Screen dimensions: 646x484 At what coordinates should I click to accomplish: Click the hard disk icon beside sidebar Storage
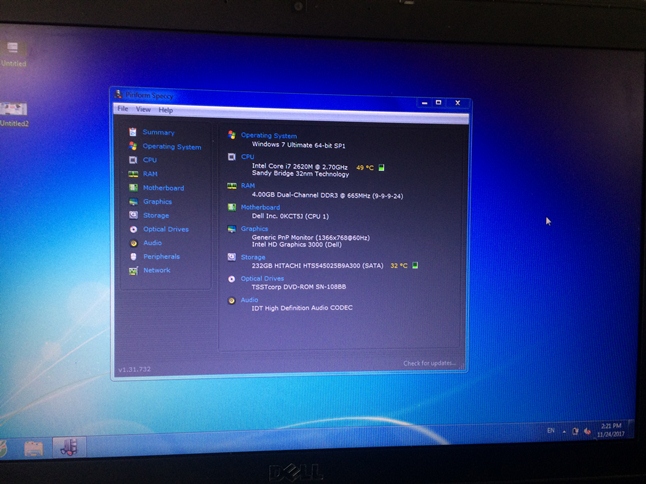(x=133, y=215)
